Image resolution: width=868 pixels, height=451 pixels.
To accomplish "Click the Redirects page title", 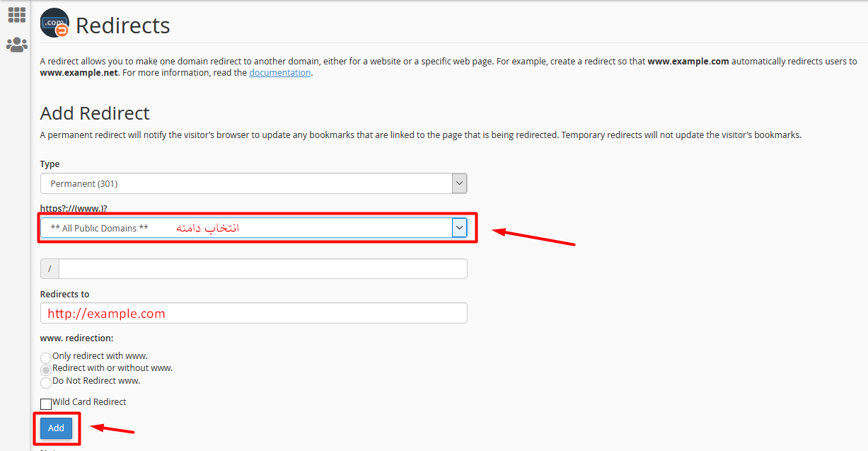I will (122, 25).
